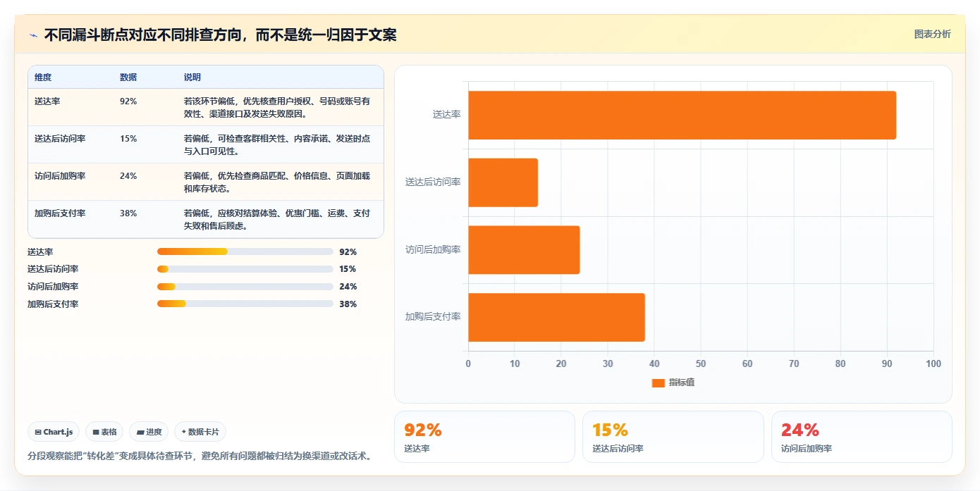980x491 pixels.
Task: Click the 50 tick on the x-axis
Action: 701,364
